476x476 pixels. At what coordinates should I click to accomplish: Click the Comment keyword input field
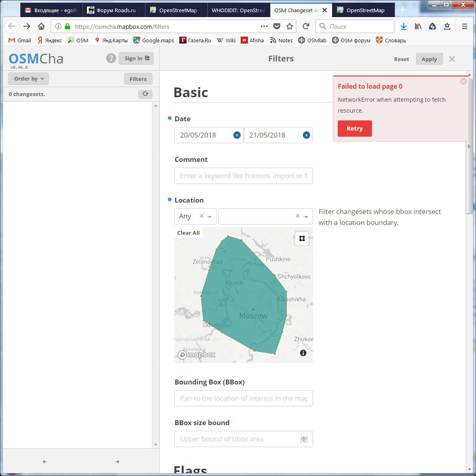243,176
